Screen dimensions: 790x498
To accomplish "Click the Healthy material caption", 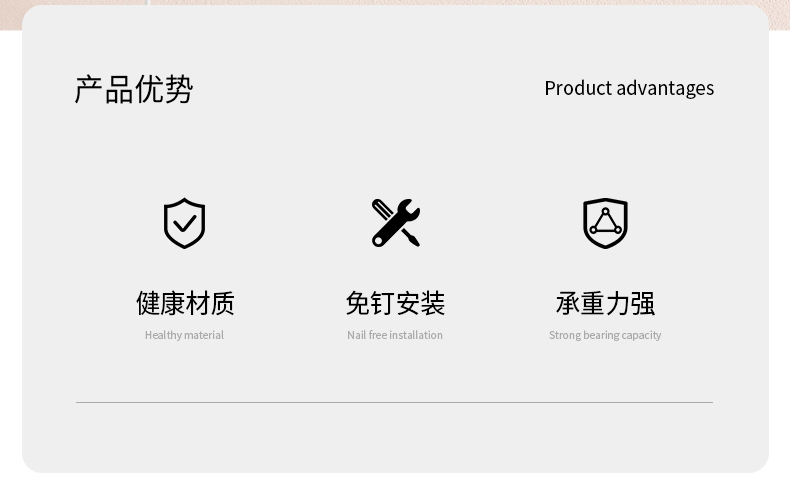I will pyautogui.click(x=184, y=335).
